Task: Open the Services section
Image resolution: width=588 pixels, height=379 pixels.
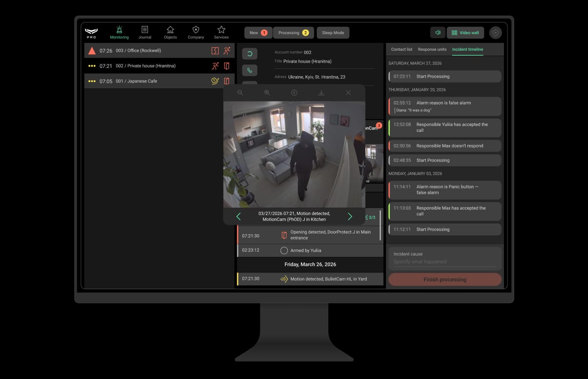Action: coord(221,33)
